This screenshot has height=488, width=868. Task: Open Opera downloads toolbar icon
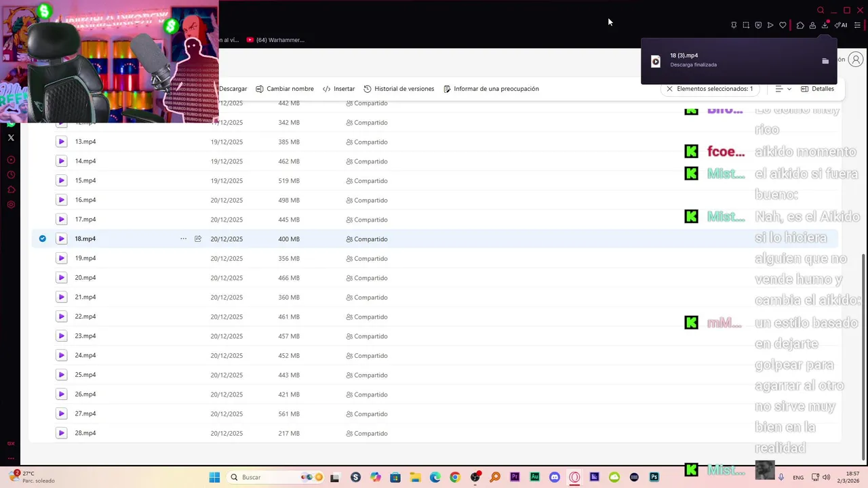(825, 25)
